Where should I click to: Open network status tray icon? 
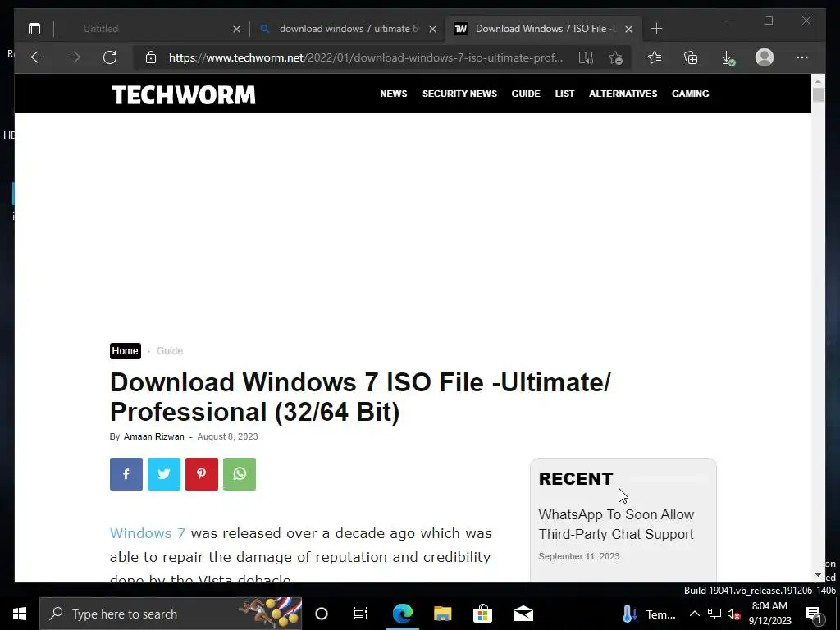(714, 614)
